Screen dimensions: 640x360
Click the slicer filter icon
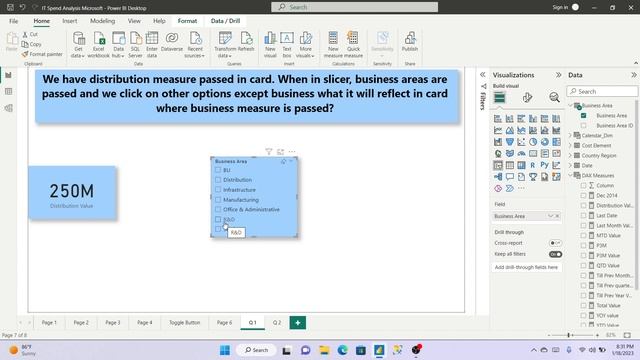coord(269,152)
